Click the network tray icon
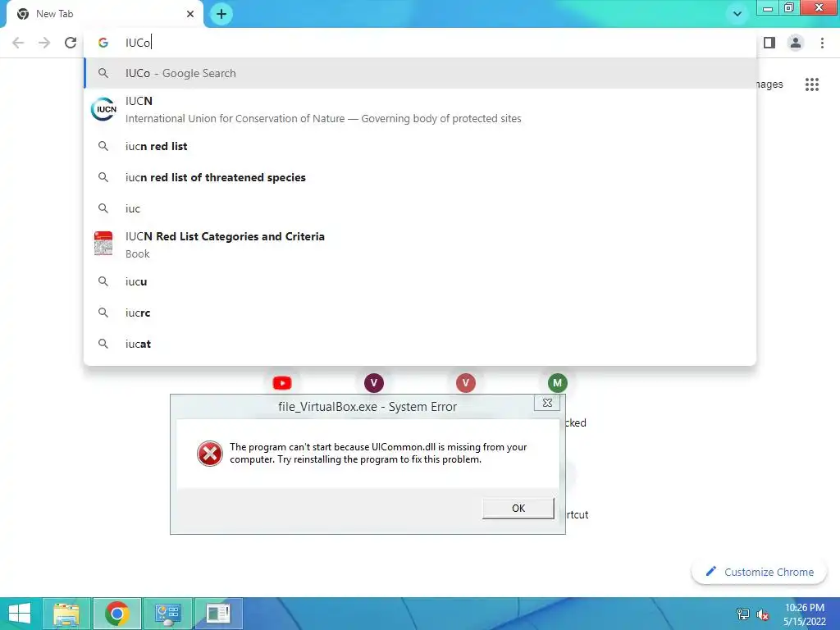Viewport: 840px width, 630px height. pyautogui.click(x=743, y=614)
